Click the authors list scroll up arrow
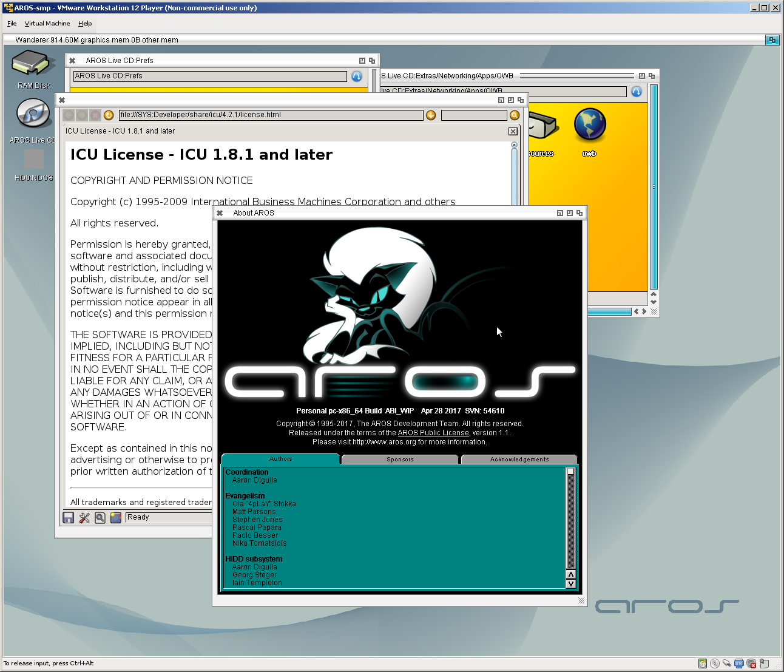This screenshot has width=784, height=672. pyautogui.click(x=570, y=574)
